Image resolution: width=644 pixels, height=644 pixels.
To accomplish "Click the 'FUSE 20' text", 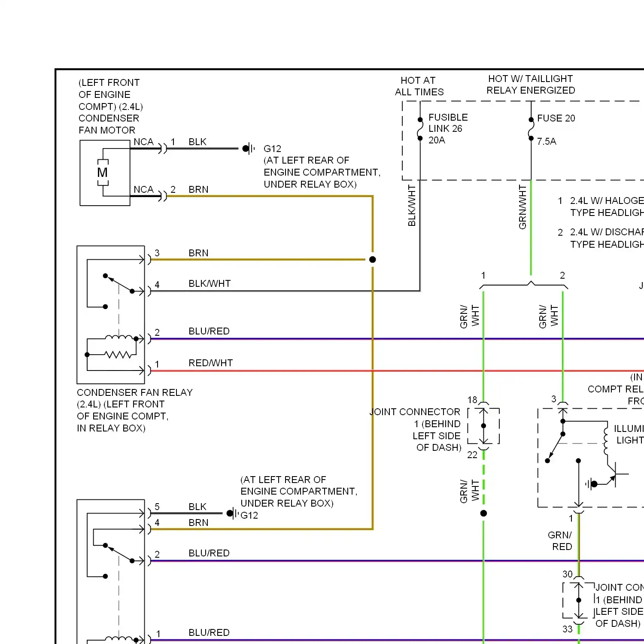I will (556, 118).
